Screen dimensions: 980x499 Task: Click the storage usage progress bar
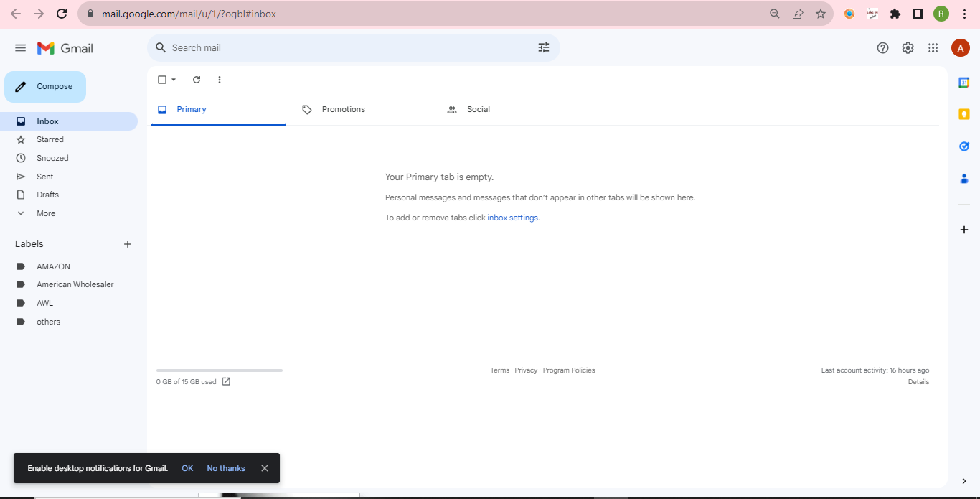(220, 370)
